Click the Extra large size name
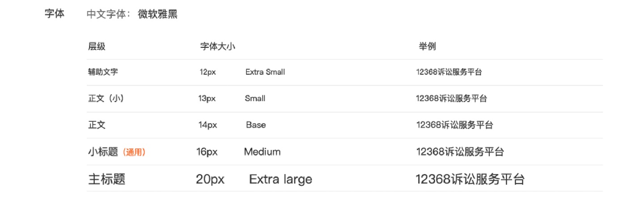The image size is (644, 198). pos(280,180)
